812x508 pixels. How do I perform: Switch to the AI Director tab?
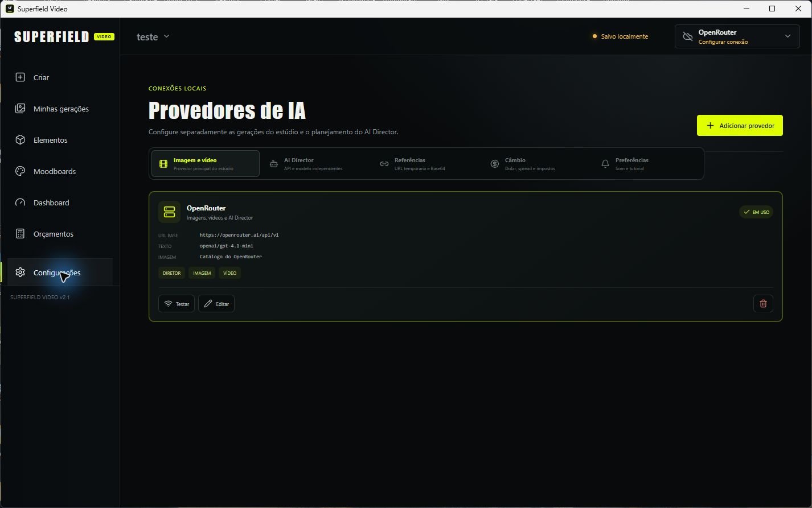pos(316,164)
